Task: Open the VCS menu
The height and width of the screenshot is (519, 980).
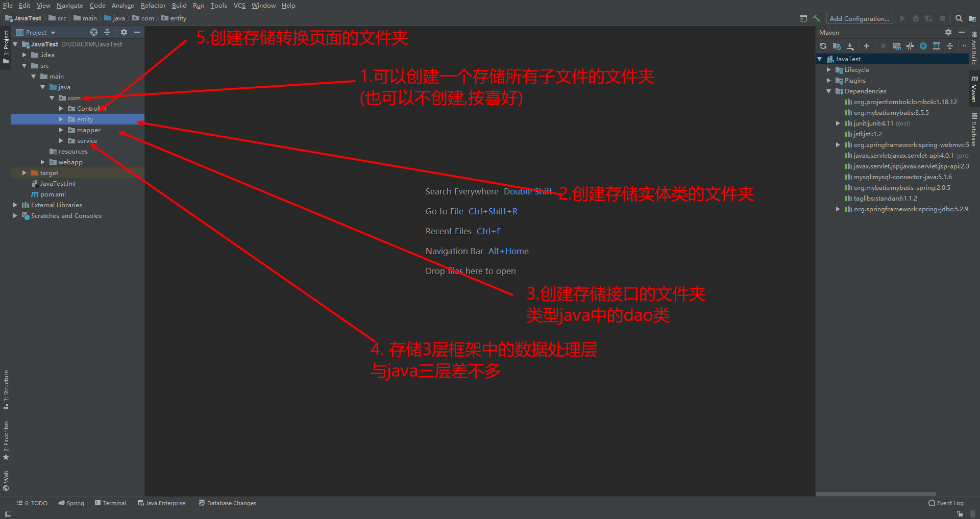Action: [239, 6]
